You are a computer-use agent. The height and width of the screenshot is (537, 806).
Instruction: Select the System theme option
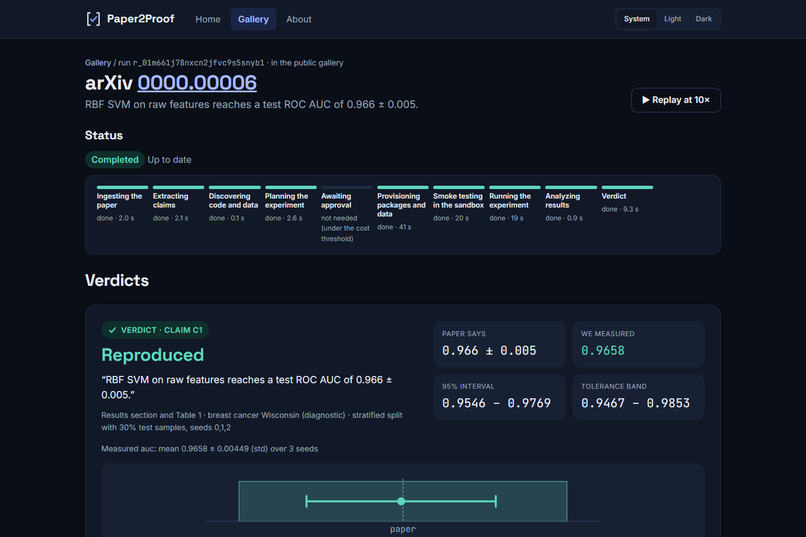(x=636, y=19)
